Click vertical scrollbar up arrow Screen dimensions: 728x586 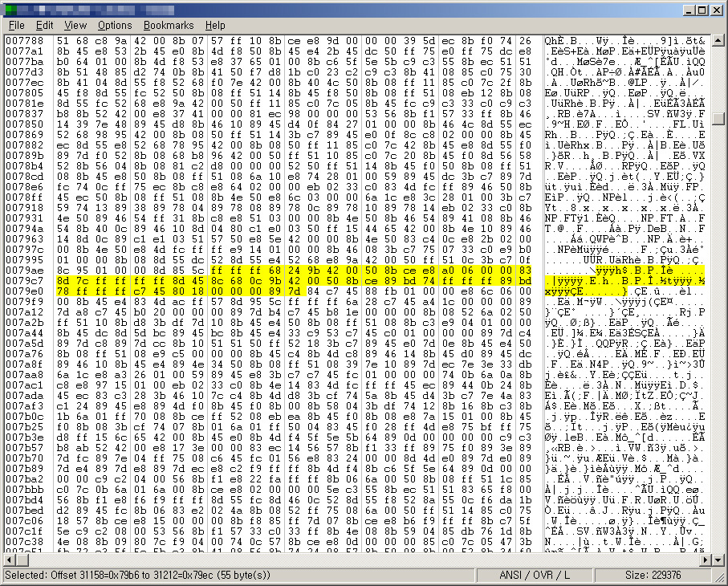[718, 41]
